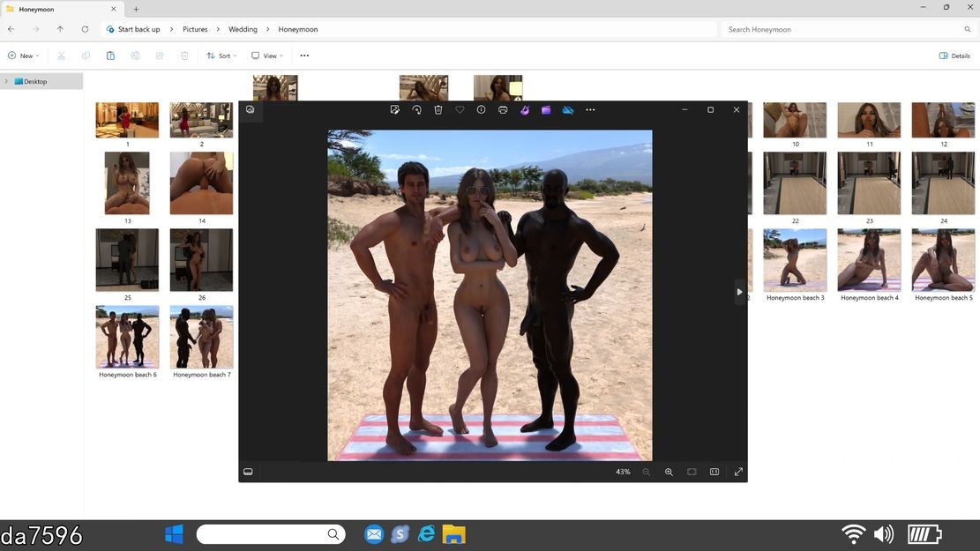Rotate the photo using the rotate icon

click(416, 110)
